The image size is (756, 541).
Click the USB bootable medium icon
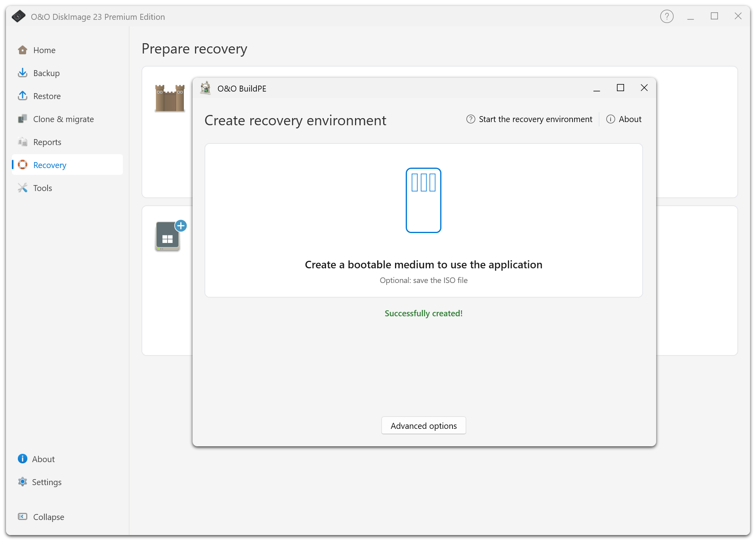[x=424, y=200]
